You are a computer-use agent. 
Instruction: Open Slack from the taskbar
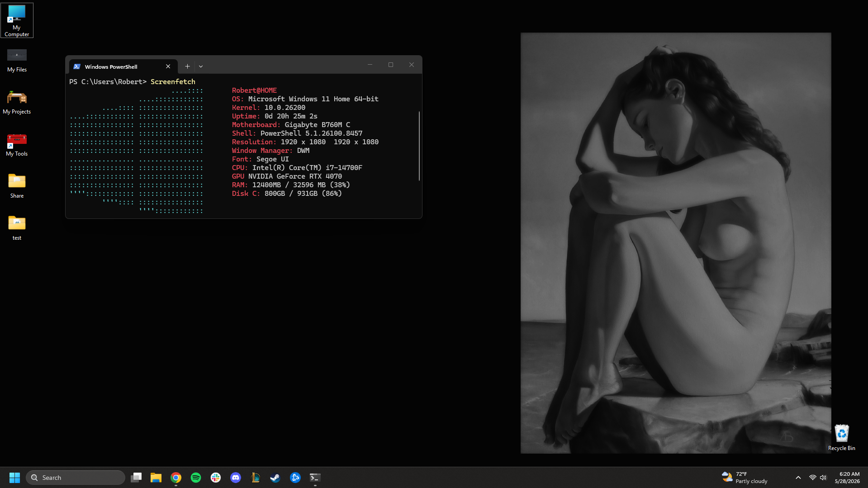tap(216, 478)
